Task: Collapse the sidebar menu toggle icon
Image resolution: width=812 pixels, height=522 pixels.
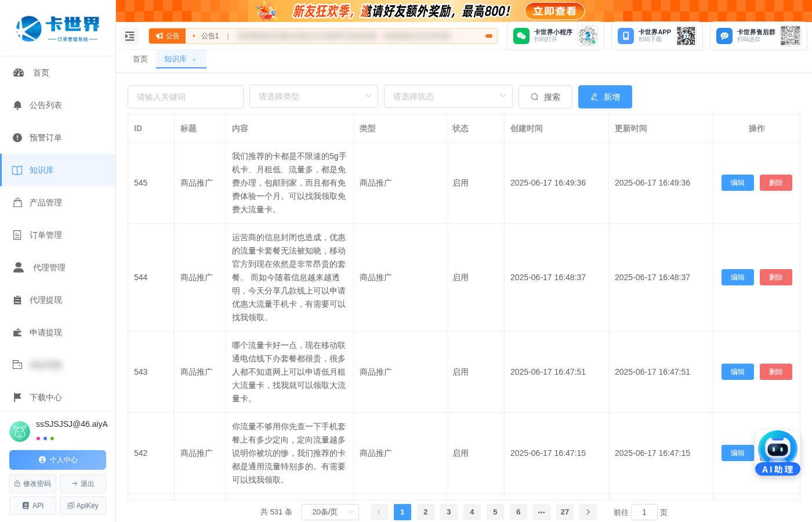Action: coord(130,36)
